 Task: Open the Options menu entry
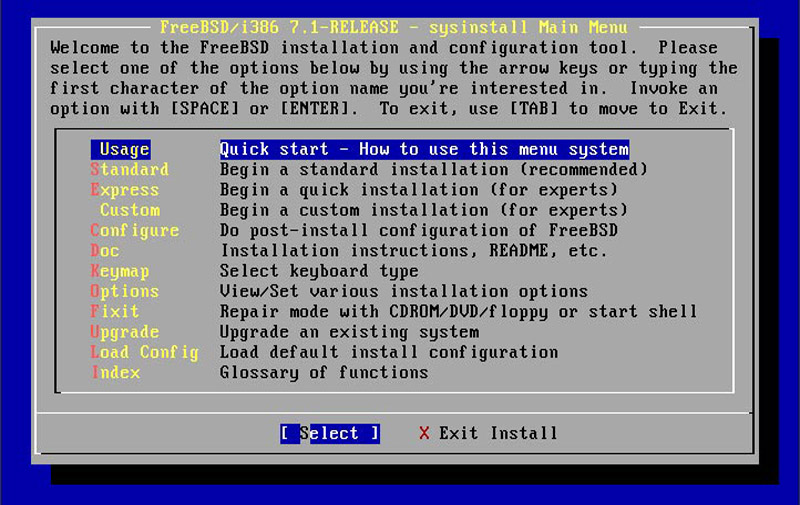pyautogui.click(x=125, y=291)
